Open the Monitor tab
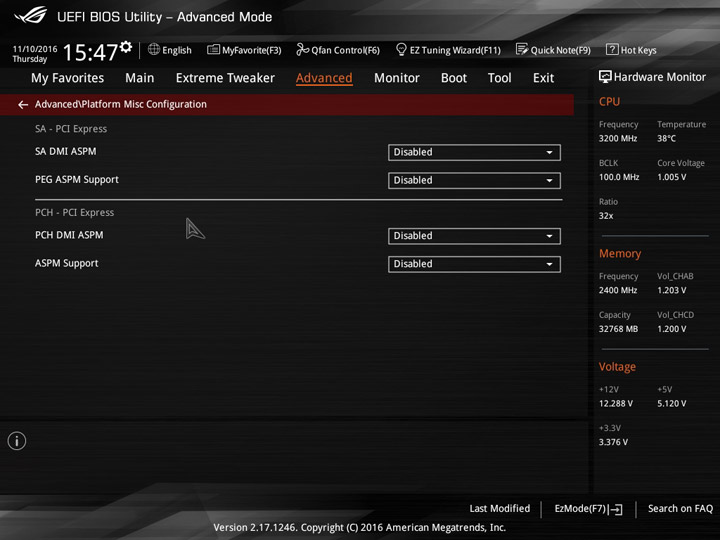The image size is (720, 540). (397, 78)
